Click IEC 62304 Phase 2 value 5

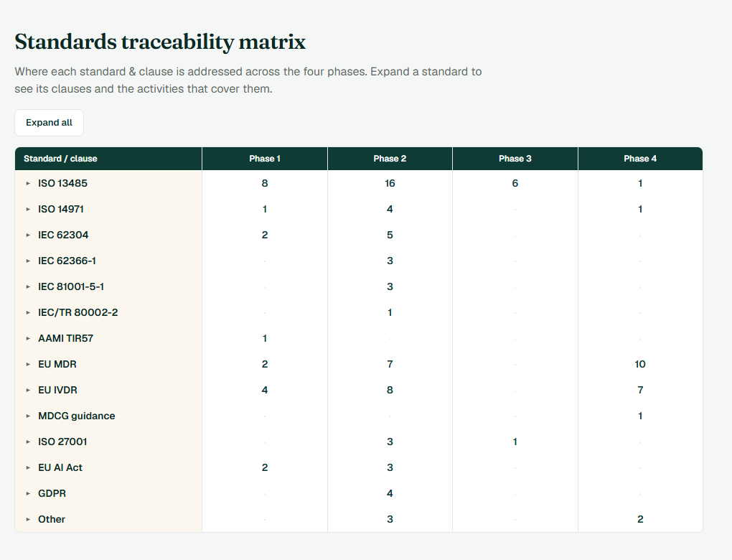(390, 235)
